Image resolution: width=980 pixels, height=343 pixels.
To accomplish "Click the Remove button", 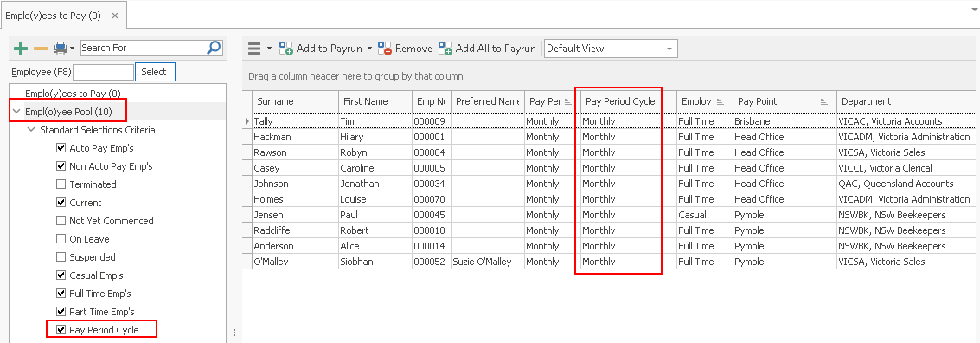I will pos(405,49).
